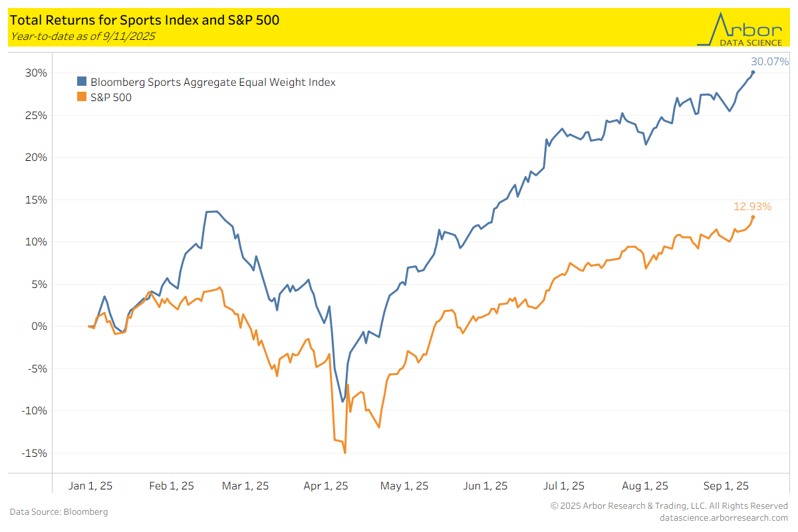Image resolution: width=798 pixels, height=532 pixels.
Task: Select the S&P 500 legend label
Action: (x=111, y=97)
